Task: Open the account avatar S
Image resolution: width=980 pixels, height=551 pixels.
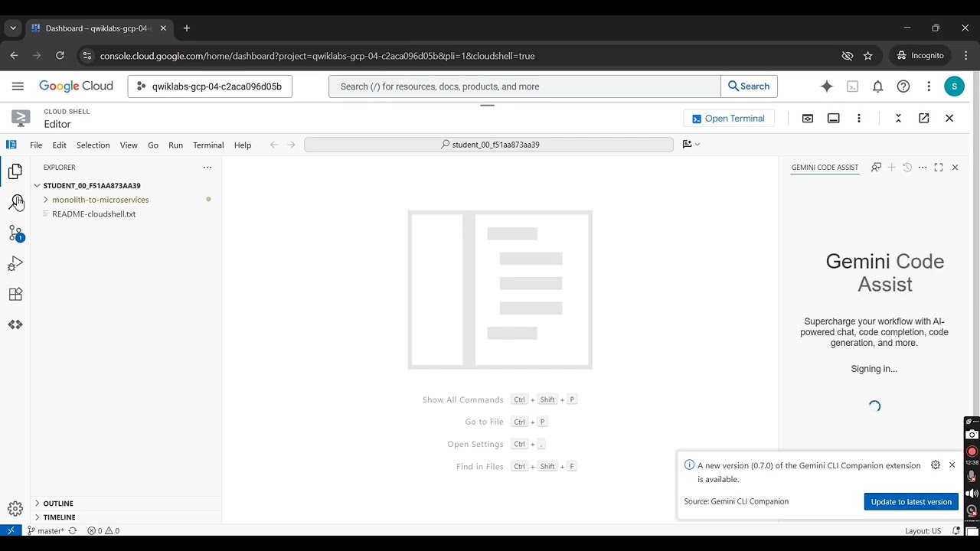Action: [x=954, y=86]
